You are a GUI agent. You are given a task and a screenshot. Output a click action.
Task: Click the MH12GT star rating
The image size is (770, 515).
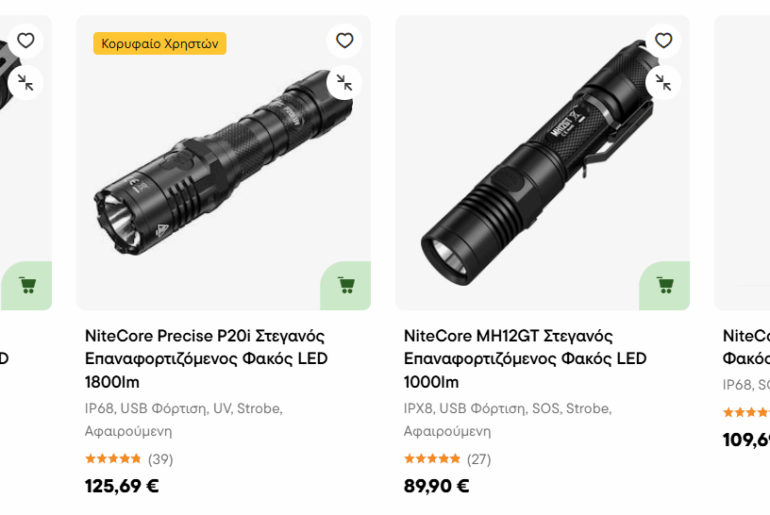tap(432, 459)
